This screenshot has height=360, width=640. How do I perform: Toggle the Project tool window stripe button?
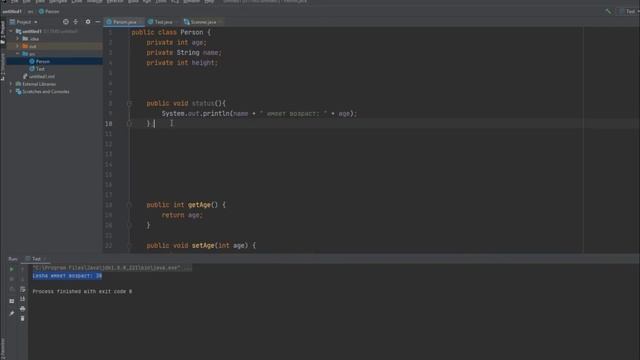(x=3, y=33)
